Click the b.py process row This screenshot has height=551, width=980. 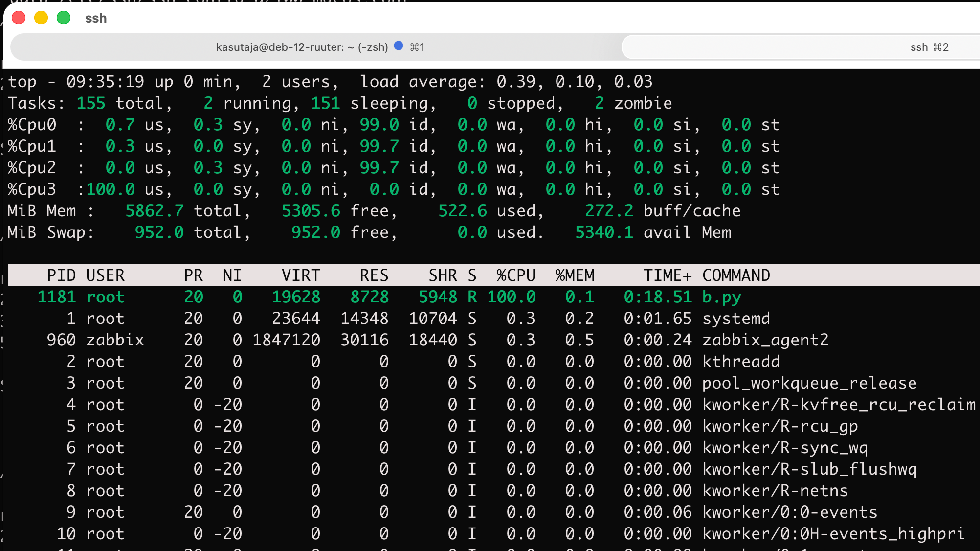(x=493, y=297)
